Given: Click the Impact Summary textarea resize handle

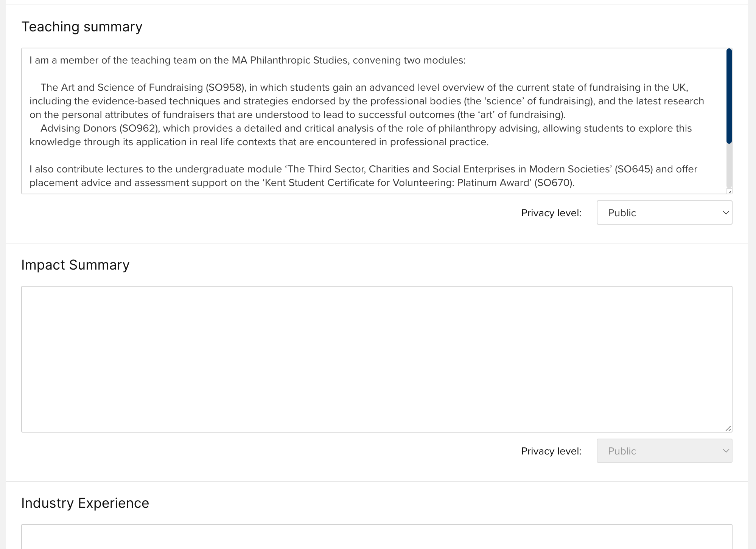Looking at the screenshot, I should point(728,428).
